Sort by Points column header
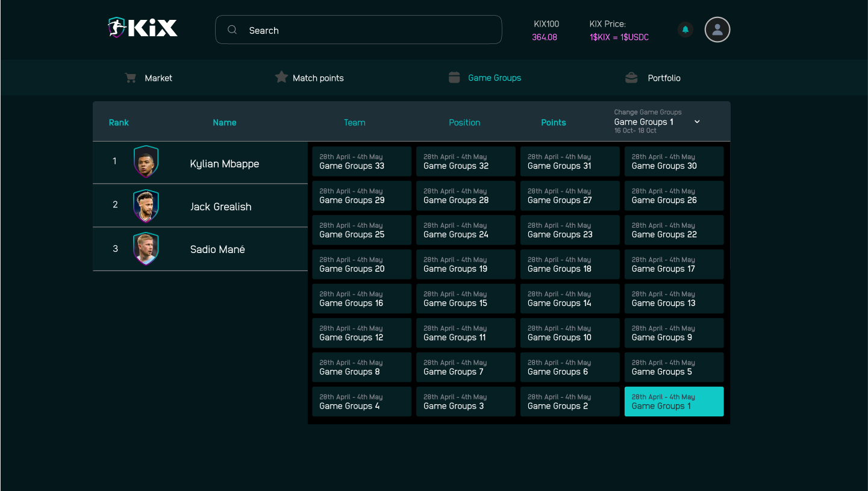 pos(553,122)
